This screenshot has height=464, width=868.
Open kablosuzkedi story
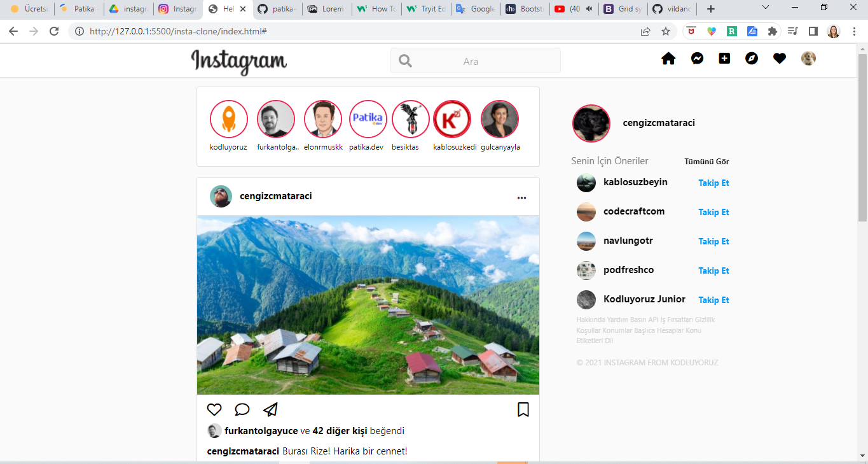(452, 119)
